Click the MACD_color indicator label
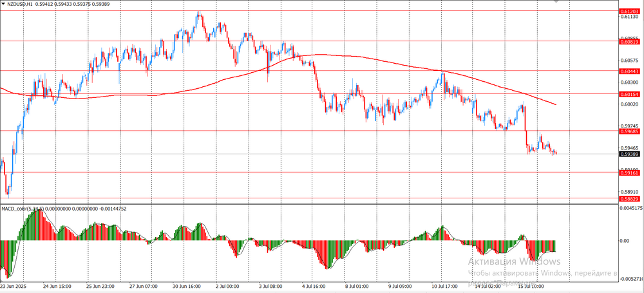Image resolution: width=644 pixels, height=293 pixels. tap(19, 209)
